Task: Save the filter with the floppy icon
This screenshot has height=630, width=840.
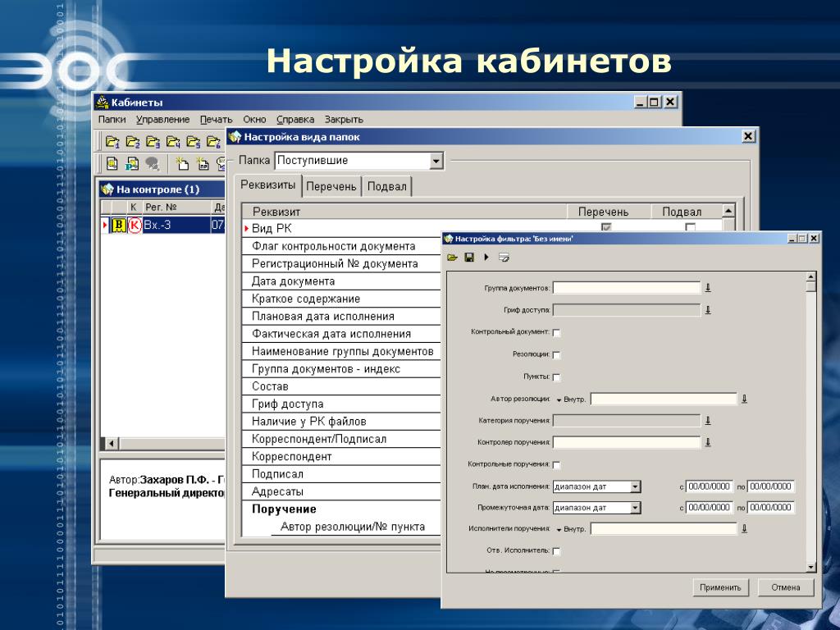Action: [469, 258]
